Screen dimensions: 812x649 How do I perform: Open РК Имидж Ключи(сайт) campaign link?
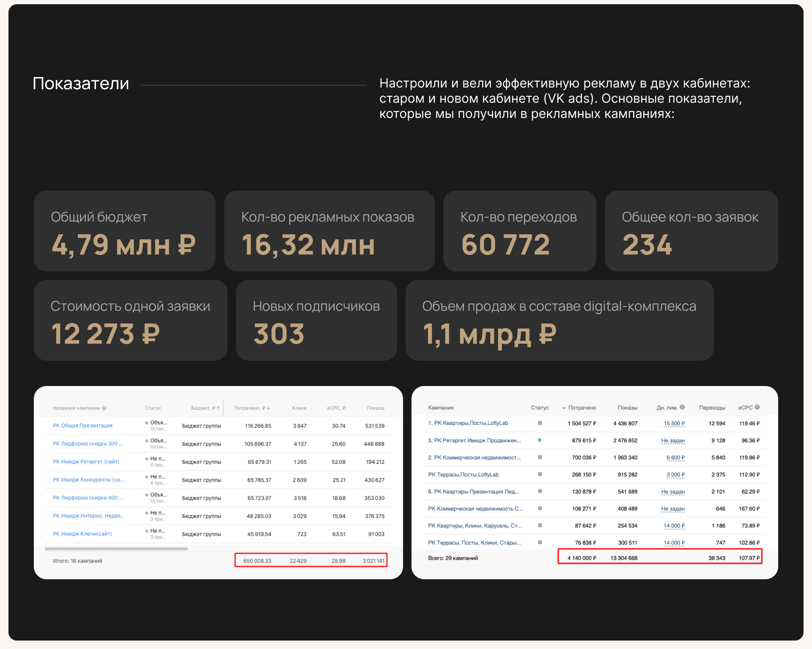(82, 534)
